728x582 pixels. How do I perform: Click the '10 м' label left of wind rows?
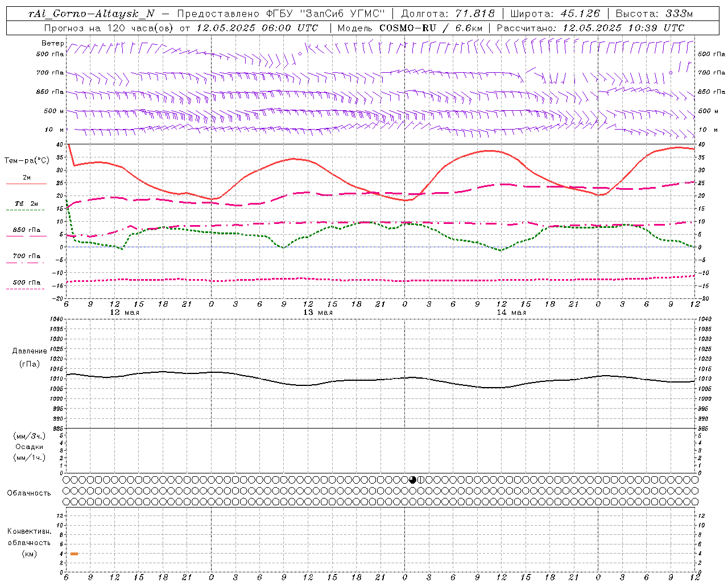point(55,130)
